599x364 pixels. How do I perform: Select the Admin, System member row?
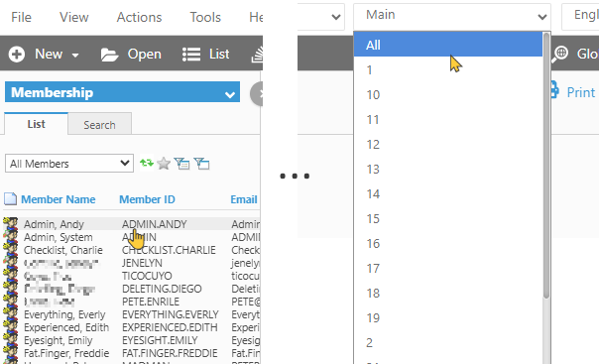(132, 237)
